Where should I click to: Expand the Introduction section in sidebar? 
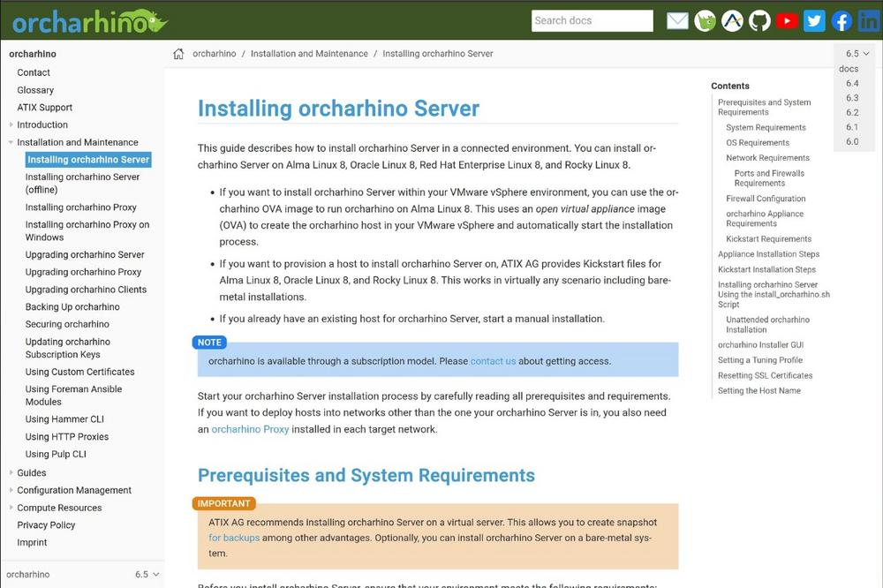point(11,124)
